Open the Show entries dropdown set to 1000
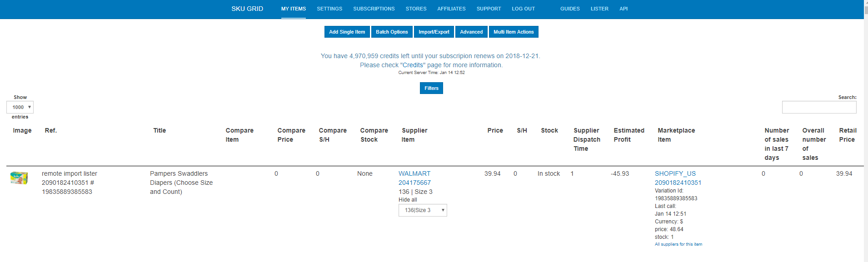This screenshot has height=262, width=868. tap(20, 107)
